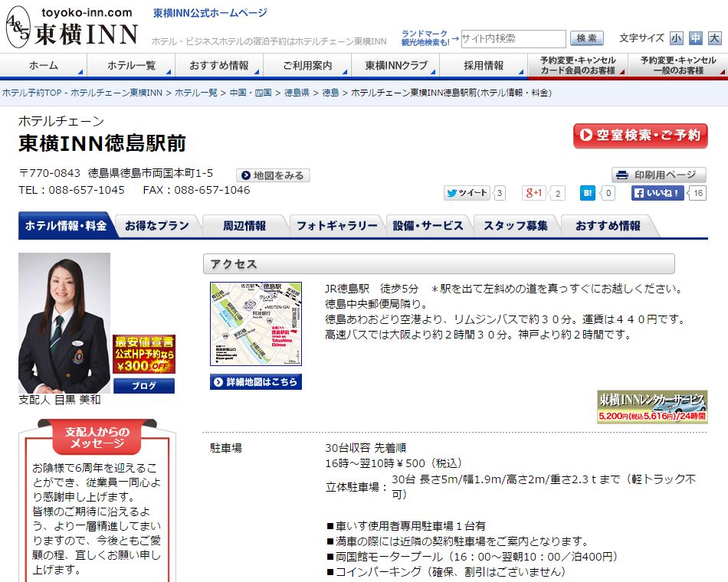Click the TEL：088-657-1045 text
Screen dimensions: 728x582
click(x=71, y=190)
